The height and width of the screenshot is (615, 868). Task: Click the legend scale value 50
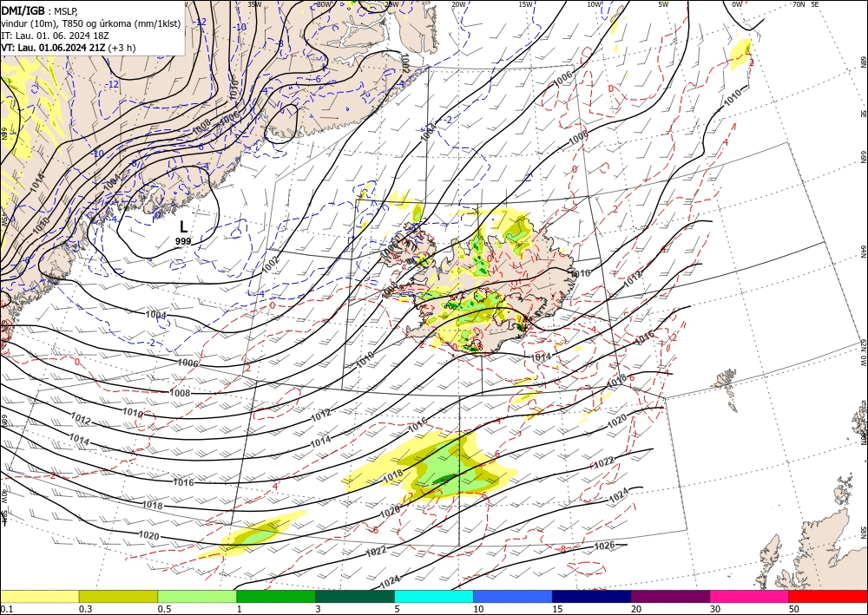coord(794,609)
